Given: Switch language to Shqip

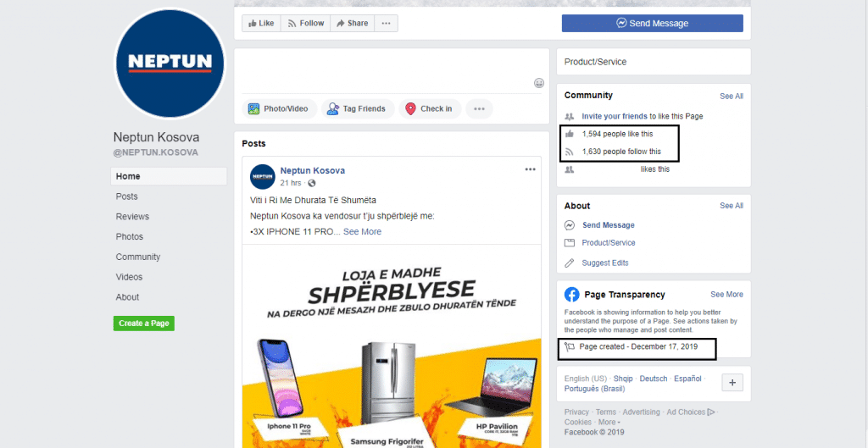Looking at the screenshot, I should pyautogui.click(x=623, y=379).
